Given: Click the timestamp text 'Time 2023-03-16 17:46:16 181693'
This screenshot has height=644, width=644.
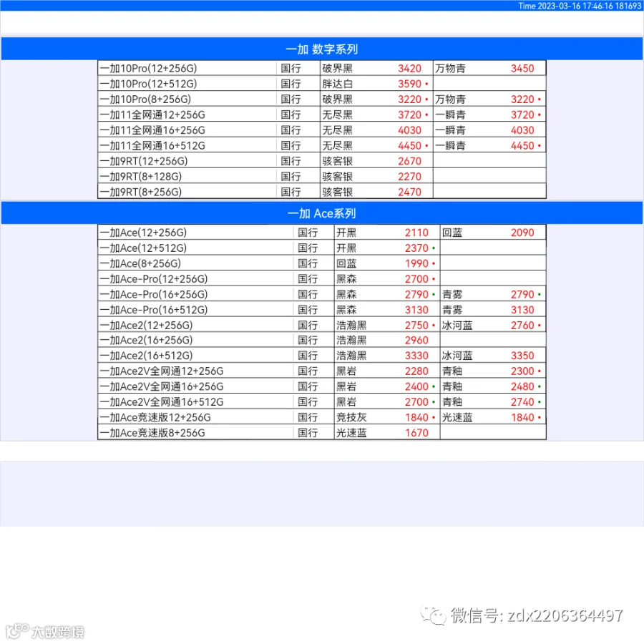Looking at the screenshot, I should [x=580, y=6].
